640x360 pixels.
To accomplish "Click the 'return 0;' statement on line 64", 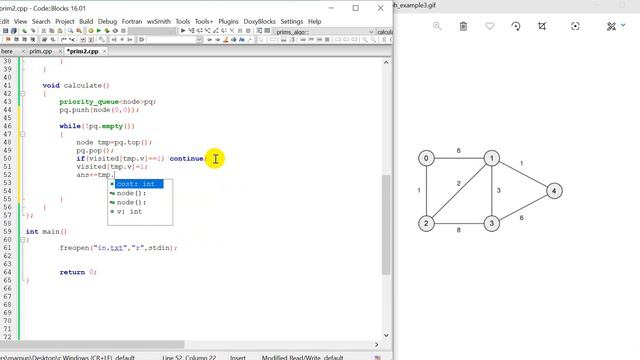I will [x=78, y=272].
